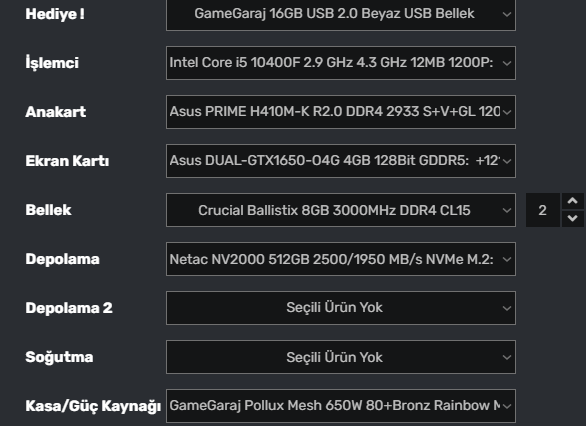This screenshot has width=586, height=426.
Task: Click the Hediye ! label
Action: coord(55,14)
